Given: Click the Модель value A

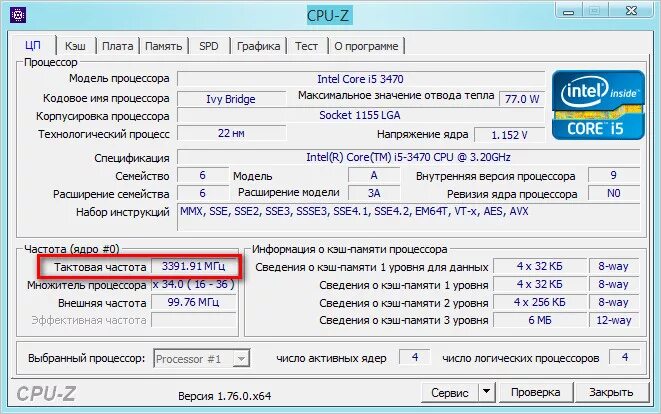Looking at the screenshot, I should [x=374, y=175].
